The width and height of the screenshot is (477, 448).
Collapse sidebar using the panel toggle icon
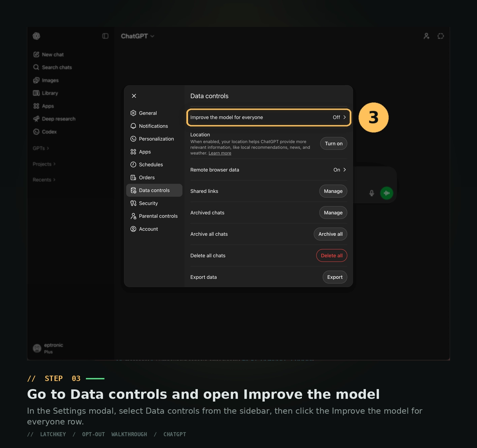coord(105,36)
